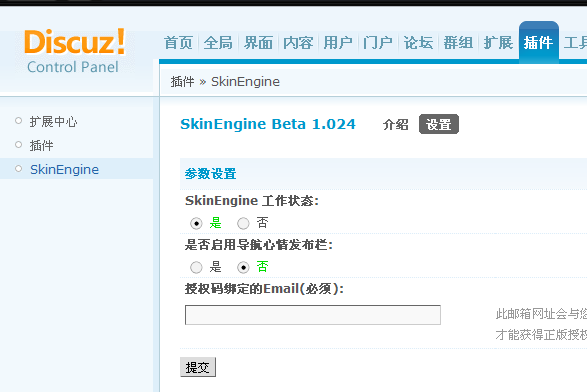Focus the 授权码绑定的Email input field
Screen dimensions: 587x392
click(x=313, y=315)
